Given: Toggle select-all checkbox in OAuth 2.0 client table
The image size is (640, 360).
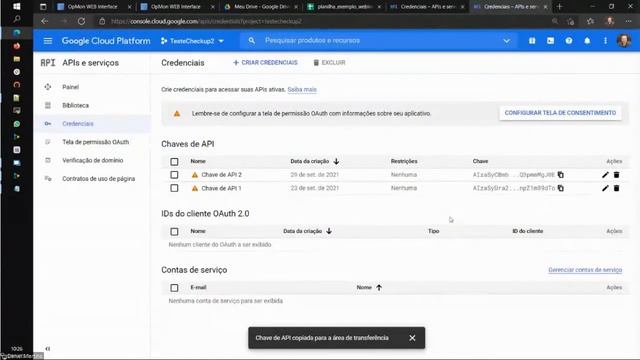Looking at the screenshot, I should click(174, 231).
